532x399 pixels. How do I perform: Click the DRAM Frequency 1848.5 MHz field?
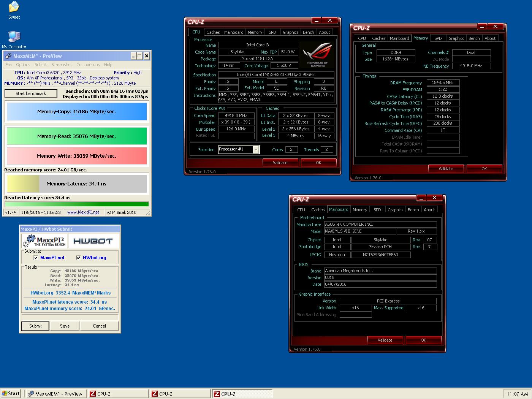pos(443,82)
